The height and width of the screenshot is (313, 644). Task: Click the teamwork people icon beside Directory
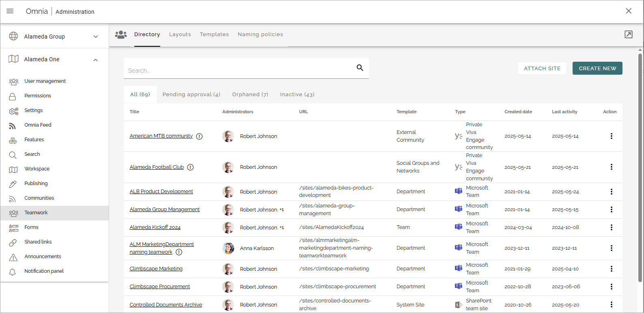tap(121, 35)
